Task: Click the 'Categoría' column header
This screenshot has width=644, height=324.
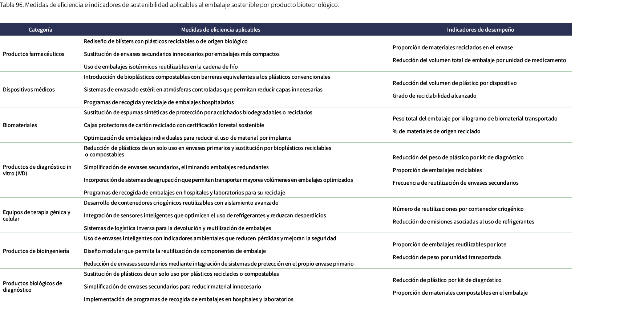Action: [x=40, y=30]
